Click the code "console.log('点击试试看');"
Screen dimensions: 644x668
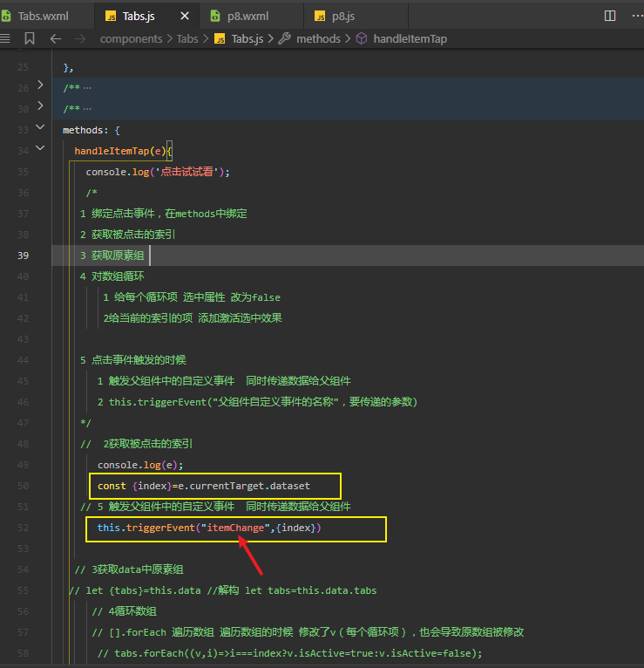(158, 172)
